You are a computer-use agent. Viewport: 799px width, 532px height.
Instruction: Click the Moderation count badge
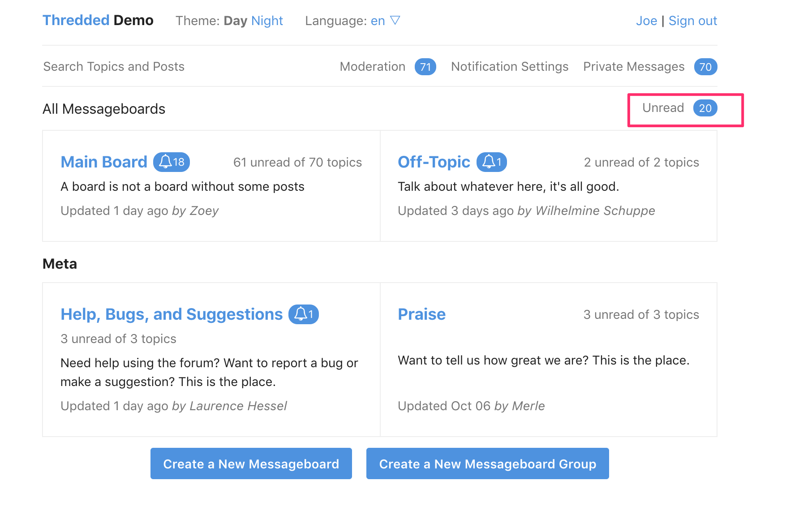425,67
